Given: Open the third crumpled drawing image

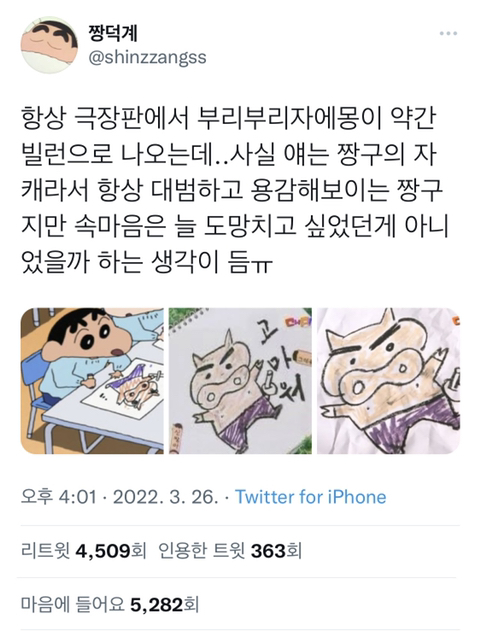Looking at the screenshot, I should 389,381.
